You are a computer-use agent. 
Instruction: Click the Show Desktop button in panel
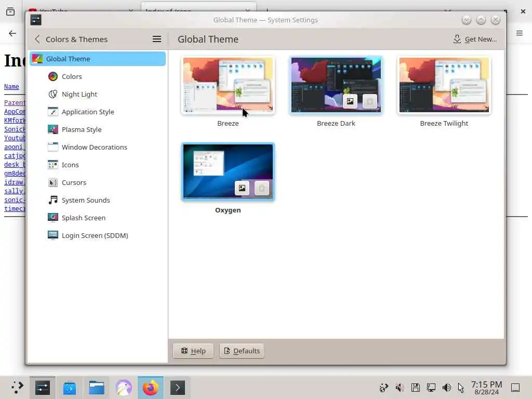point(515,388)
